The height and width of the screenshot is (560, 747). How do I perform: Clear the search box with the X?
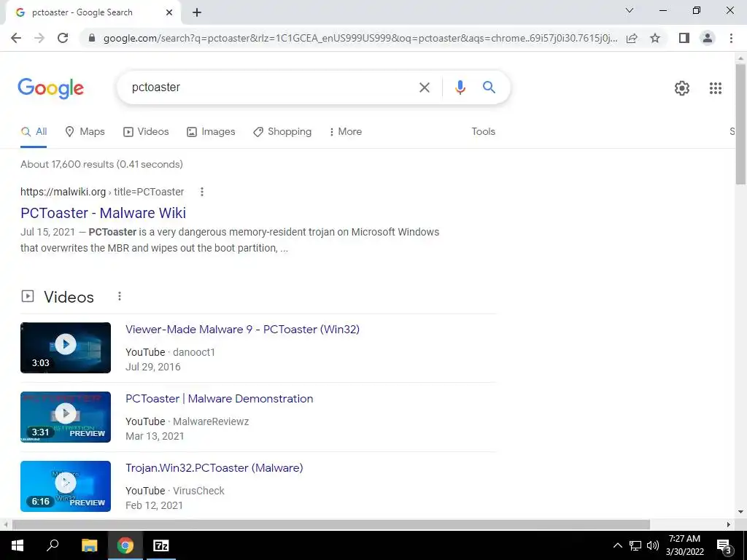(424, 87)
